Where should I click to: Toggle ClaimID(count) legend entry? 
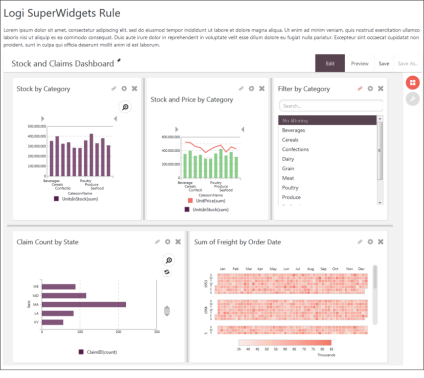tap(98, 352)
